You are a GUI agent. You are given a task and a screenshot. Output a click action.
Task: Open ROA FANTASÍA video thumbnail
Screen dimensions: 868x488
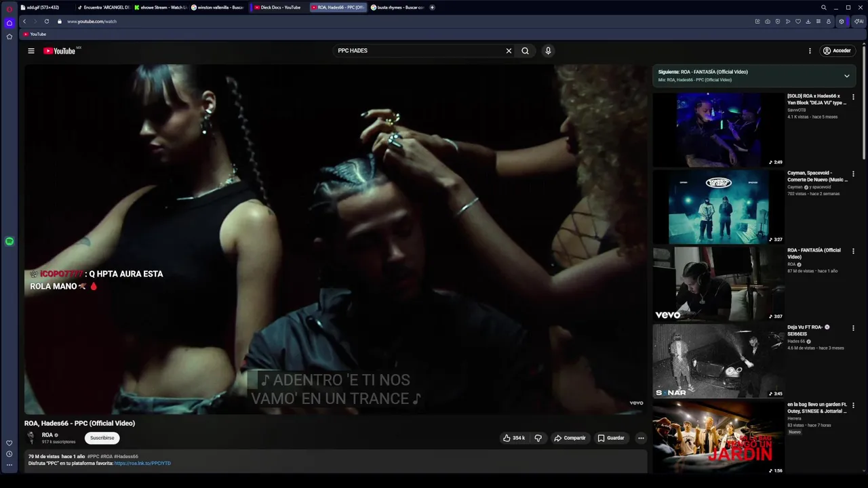tap(718, 283)
